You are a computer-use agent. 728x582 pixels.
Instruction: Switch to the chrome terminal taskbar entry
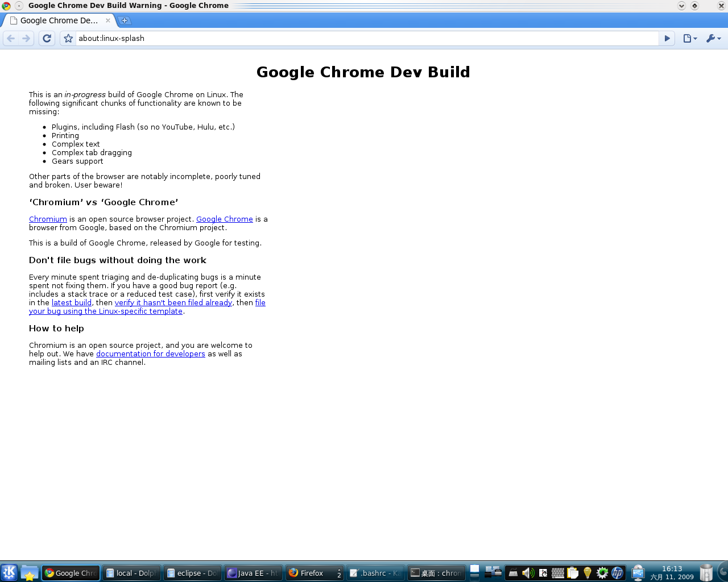(x=436, y=573)
